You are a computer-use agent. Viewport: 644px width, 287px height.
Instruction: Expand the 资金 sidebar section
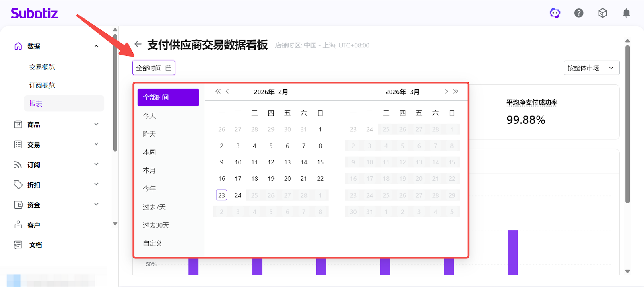(56, 205)
